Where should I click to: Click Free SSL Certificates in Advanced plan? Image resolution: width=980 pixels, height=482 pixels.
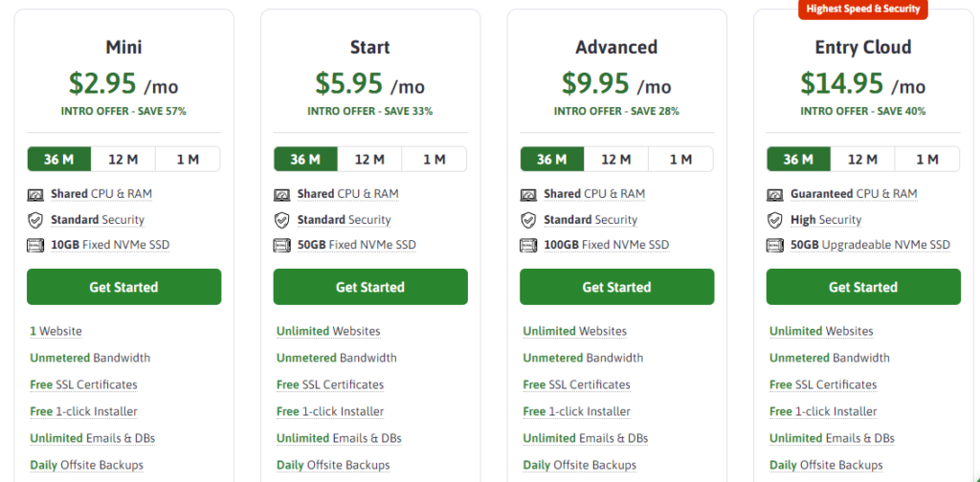tap(576, 384)
